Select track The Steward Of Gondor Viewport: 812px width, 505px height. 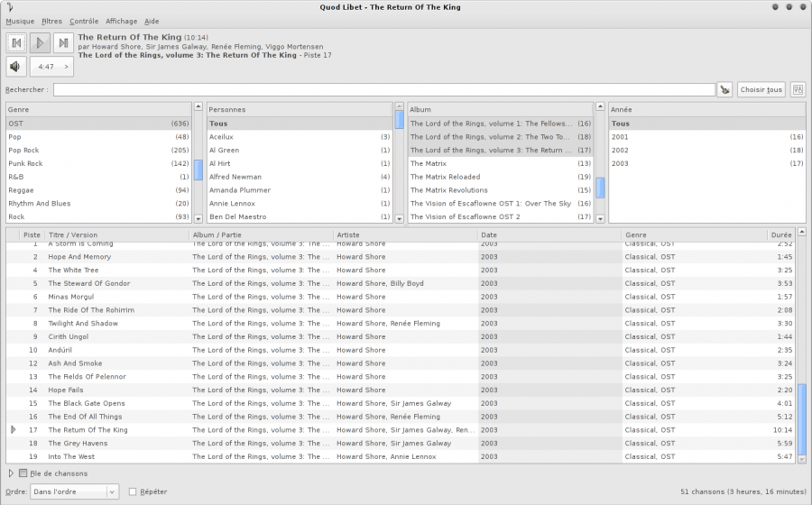click(x=401, y=283)
